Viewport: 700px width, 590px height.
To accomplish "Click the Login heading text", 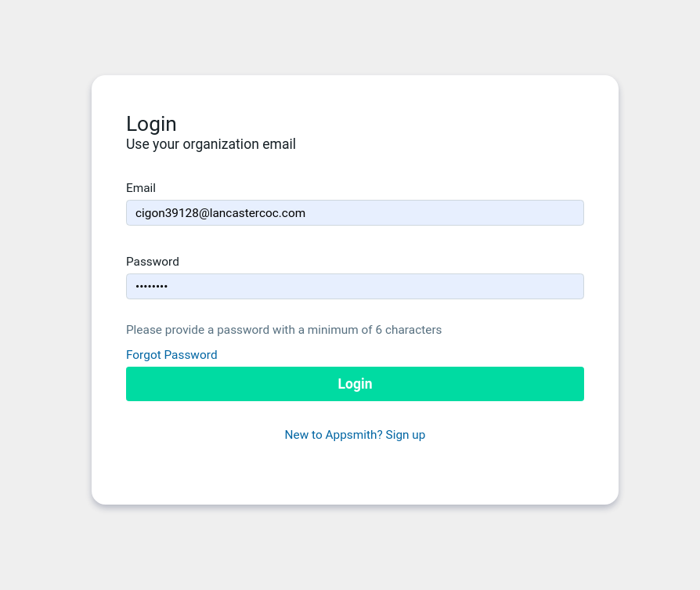I will [x=151, y=124].
